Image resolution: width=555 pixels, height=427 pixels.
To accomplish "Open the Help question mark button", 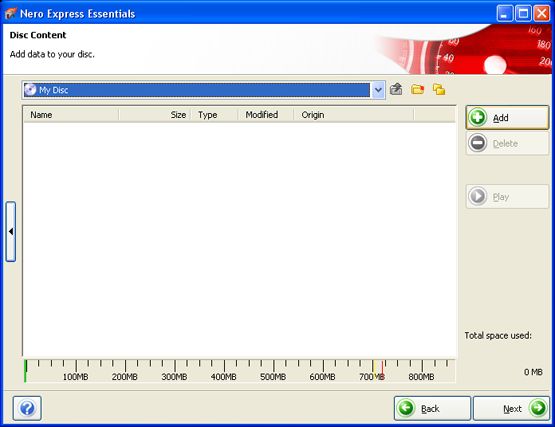I will 27,408.
